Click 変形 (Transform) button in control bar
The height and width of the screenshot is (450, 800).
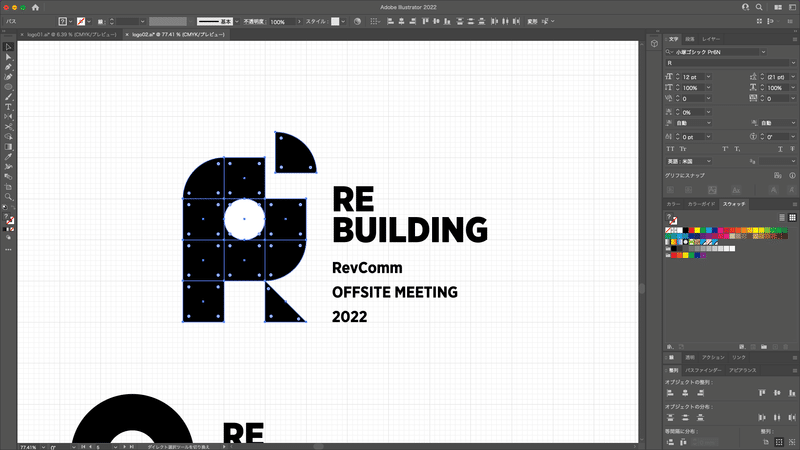(x=532, y=21)
